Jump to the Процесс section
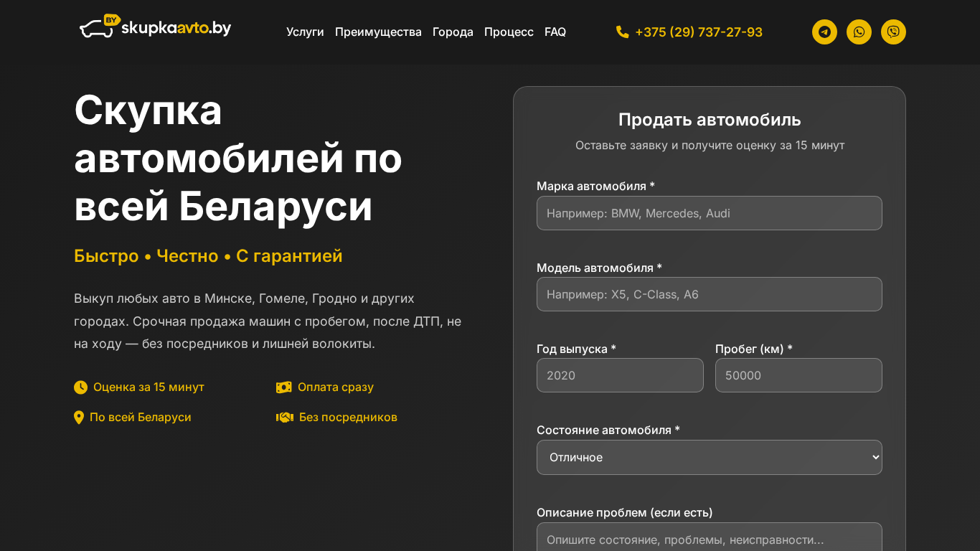The image size is (980, 551). tap(509, 32)
